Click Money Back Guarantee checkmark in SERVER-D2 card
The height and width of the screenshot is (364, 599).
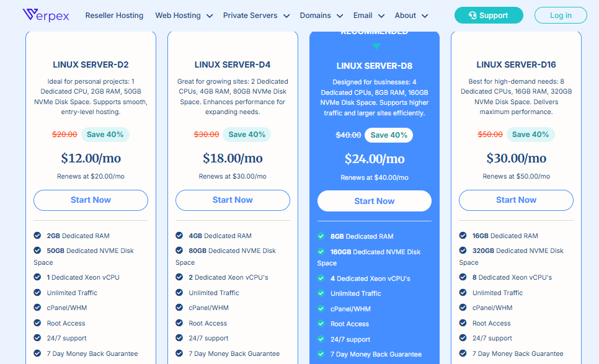pyautogui.click(x=37, y=353)
